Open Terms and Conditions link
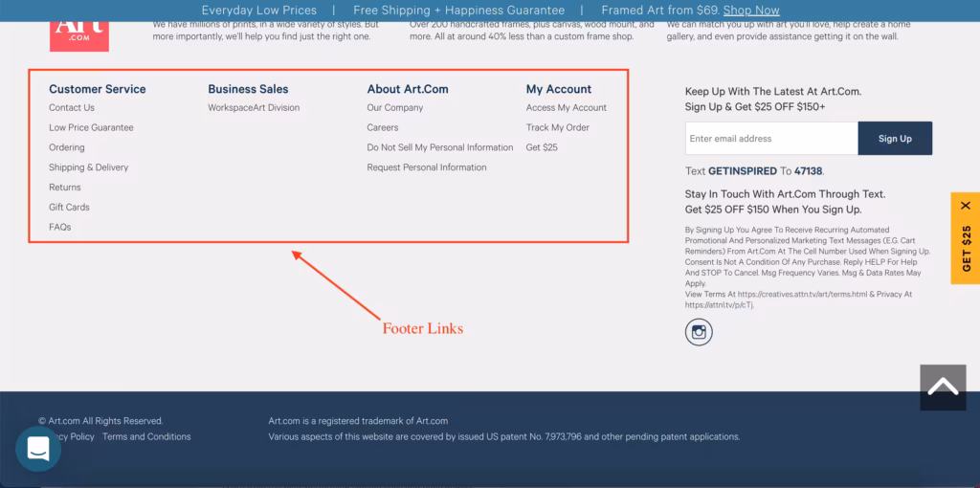This screenshot has width=980, height=488. 146,436
